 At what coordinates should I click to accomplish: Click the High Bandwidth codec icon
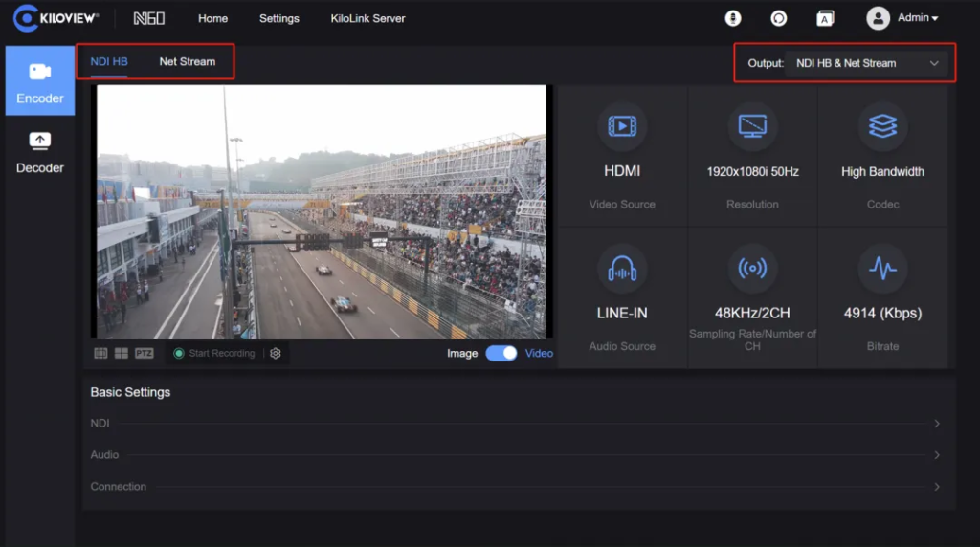point(882,126)
